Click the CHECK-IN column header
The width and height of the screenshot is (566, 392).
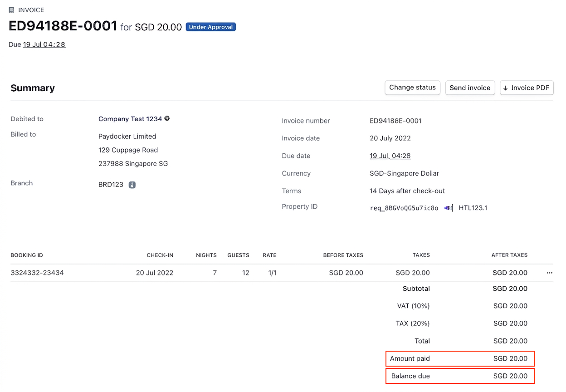pos(160,255)
